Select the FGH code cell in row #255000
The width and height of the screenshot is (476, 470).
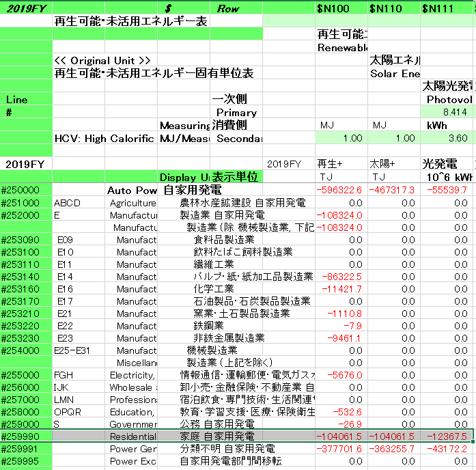pyautogui.click(x=79, y=375)
